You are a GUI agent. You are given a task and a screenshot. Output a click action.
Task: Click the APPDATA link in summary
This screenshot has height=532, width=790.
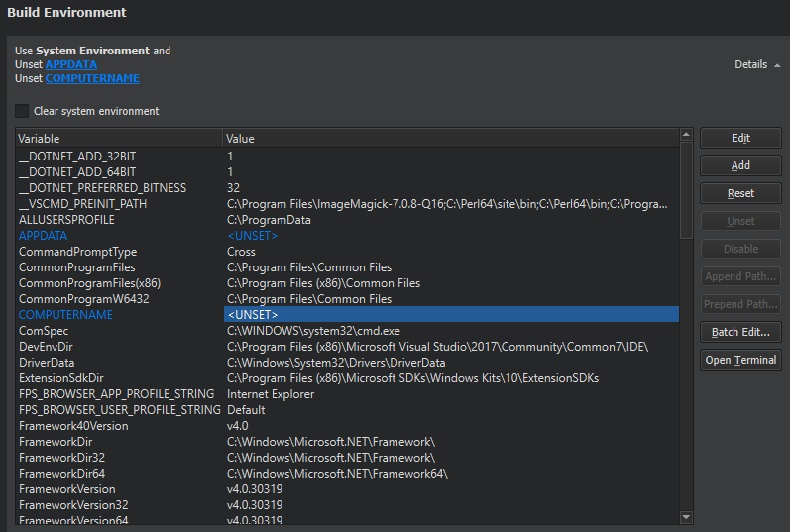pos(71,64)
